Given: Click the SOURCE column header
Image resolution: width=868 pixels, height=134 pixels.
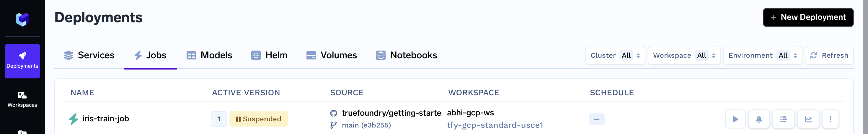Looking at the screenshot, I should tap(347, 93).
